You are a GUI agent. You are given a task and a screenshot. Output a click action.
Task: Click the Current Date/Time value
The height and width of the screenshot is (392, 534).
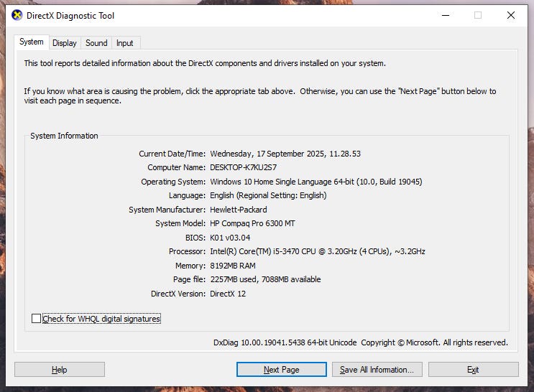[285, 154]
